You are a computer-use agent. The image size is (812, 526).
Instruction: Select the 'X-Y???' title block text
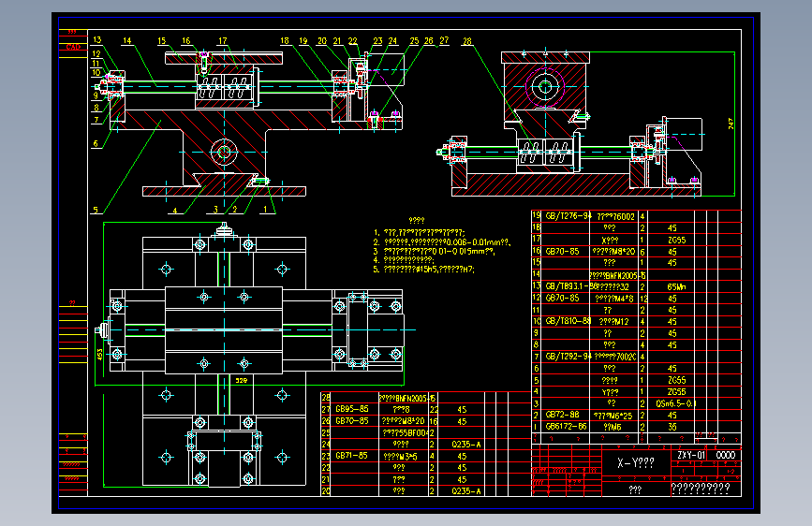click(x=635, y=463)
